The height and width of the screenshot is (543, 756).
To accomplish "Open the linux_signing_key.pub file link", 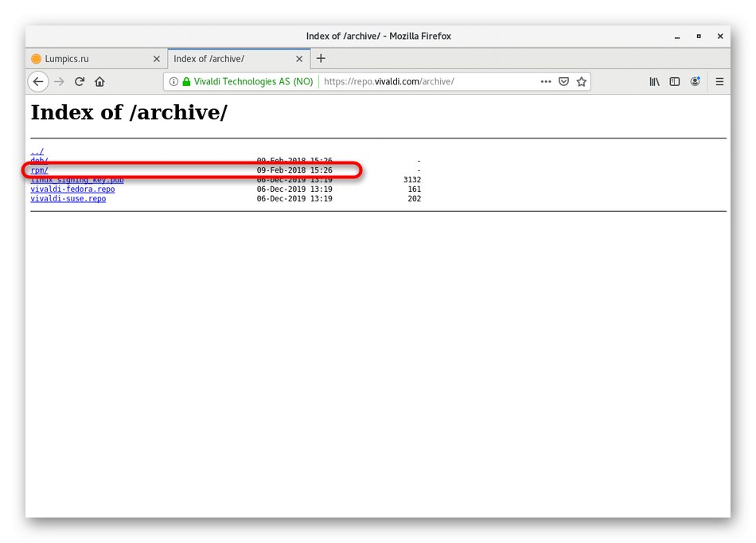I will coord(77,180).
